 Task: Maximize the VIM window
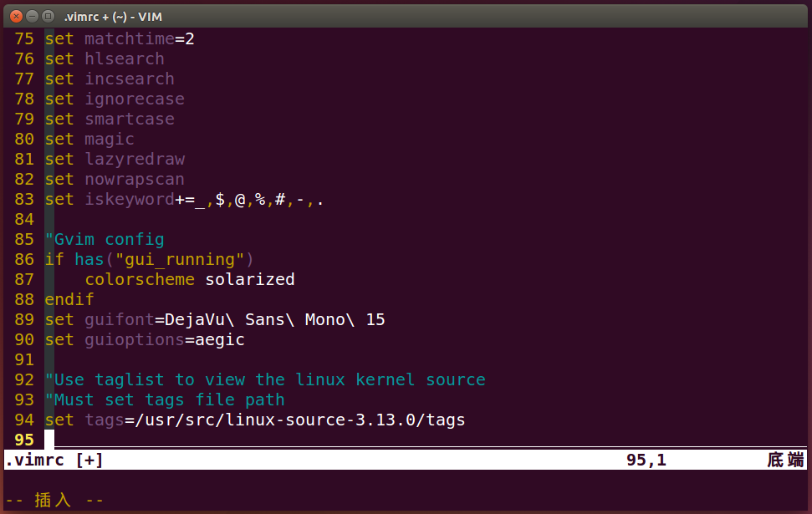[49, 17]
